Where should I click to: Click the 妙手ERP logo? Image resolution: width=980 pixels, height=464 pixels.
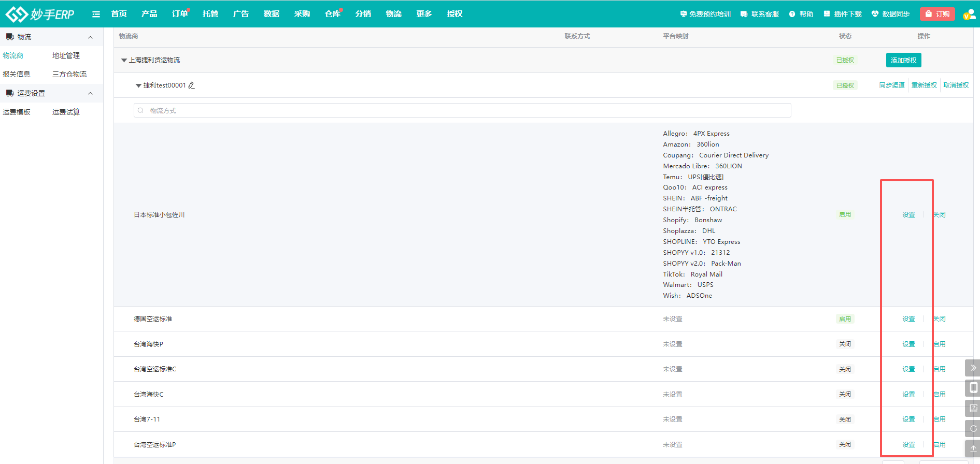pos(40,14)
